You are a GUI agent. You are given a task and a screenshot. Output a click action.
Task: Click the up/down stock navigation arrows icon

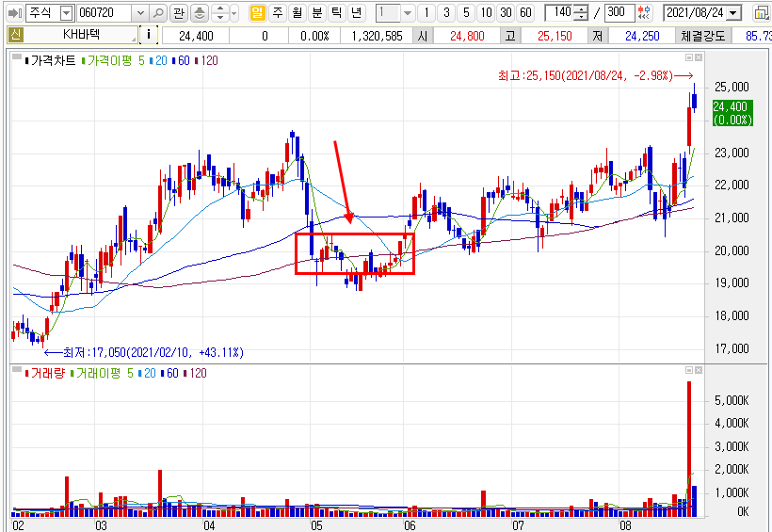(x=220, y=13)
